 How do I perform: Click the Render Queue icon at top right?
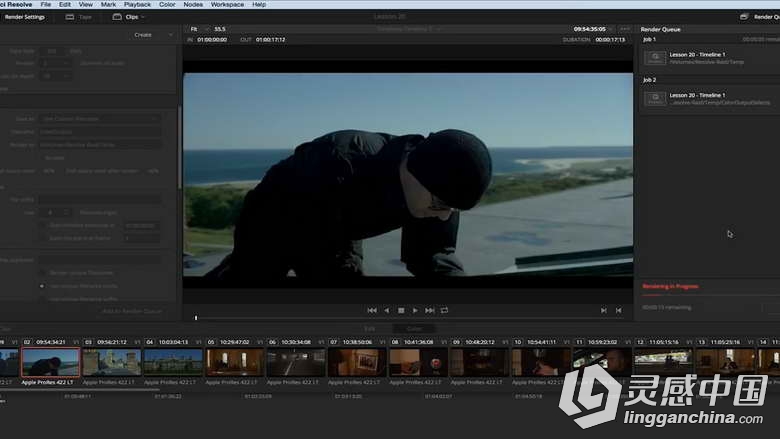744,17
